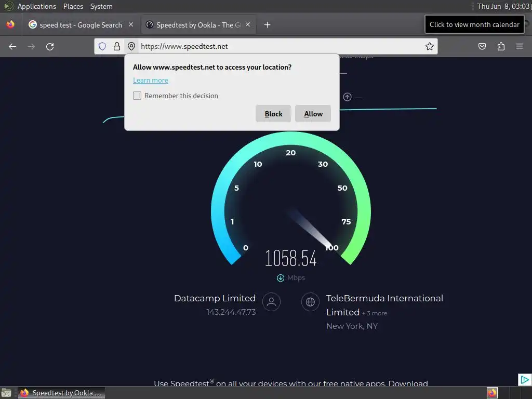
Task: Open the Firefox hamburger menu
Action: pos(520,46)
